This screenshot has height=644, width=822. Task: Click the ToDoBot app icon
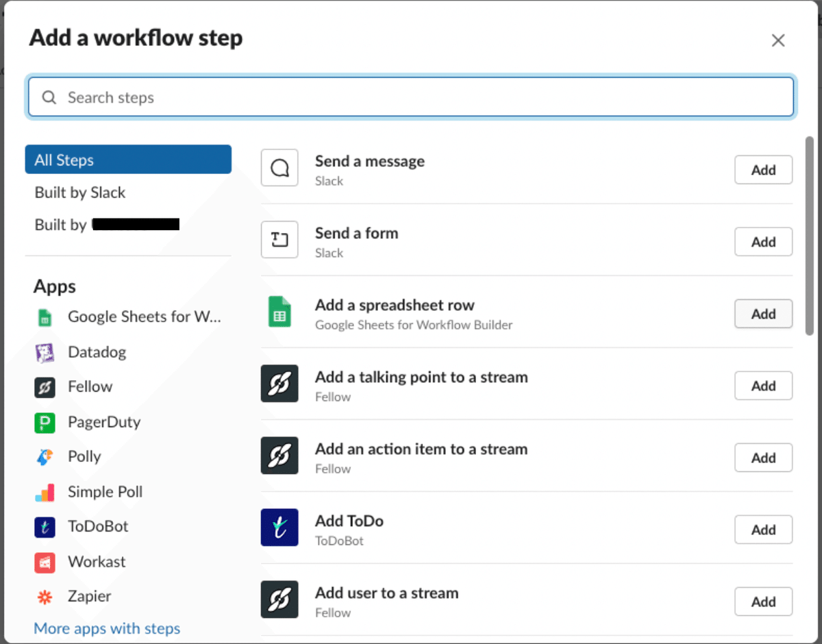coord(45,526)
